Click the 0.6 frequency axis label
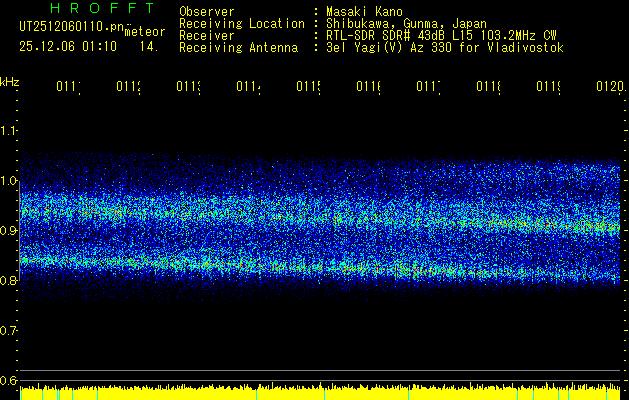629x400 pixels. (x=9, y=381)
